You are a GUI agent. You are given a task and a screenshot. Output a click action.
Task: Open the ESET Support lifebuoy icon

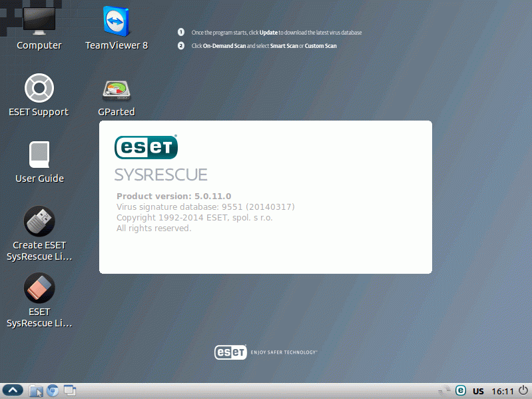(x=39, y=88)
